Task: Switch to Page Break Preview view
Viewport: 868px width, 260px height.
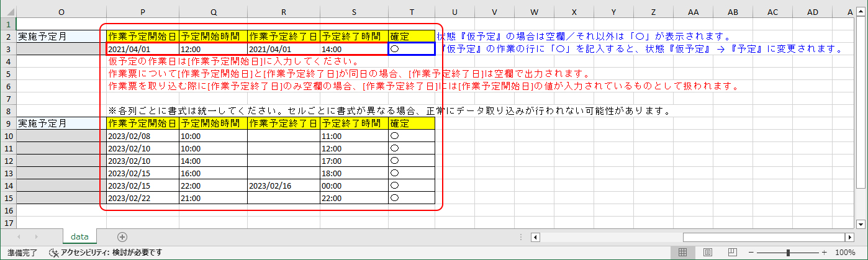Action: coord(733,253)
